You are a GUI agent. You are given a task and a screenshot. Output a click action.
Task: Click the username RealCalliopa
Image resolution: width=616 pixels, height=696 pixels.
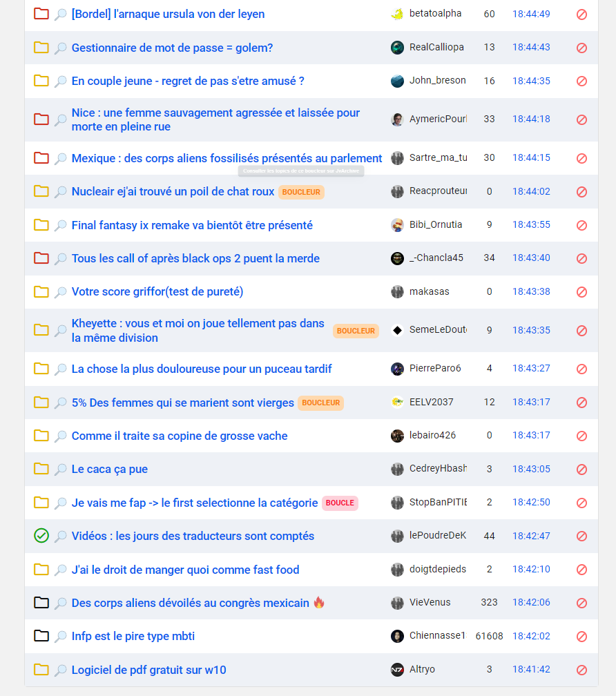(x=436, y=47)
